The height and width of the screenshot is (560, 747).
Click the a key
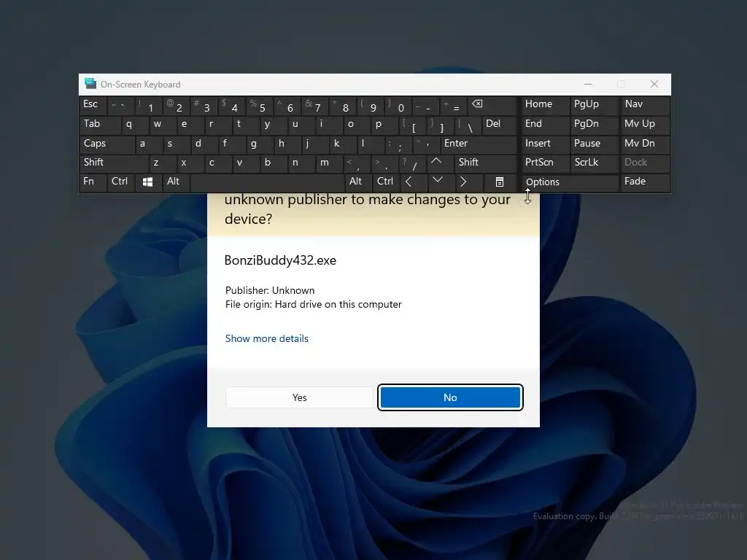pos(149,144)
